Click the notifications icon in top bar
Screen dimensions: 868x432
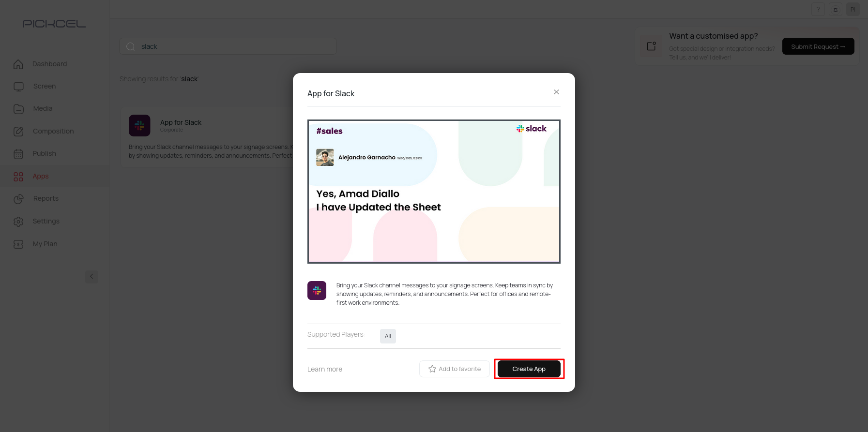tap(835, 9)
